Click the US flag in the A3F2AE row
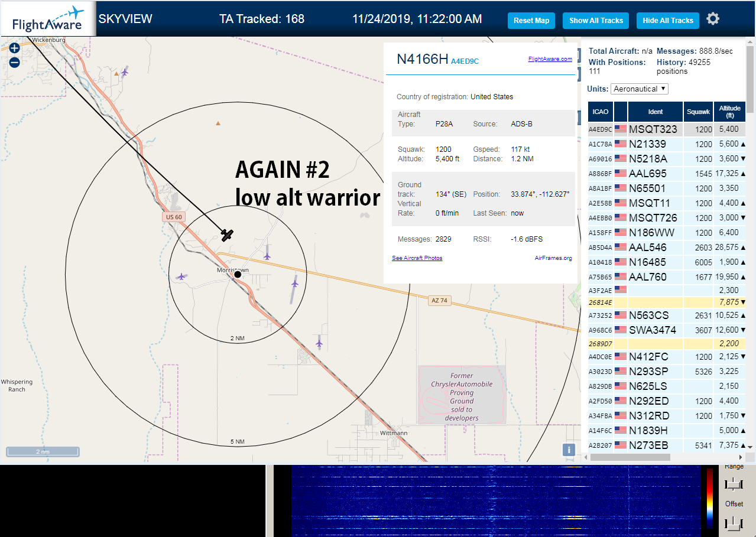The height and width of the screenshot is (537, 756). tap(621, 289)
